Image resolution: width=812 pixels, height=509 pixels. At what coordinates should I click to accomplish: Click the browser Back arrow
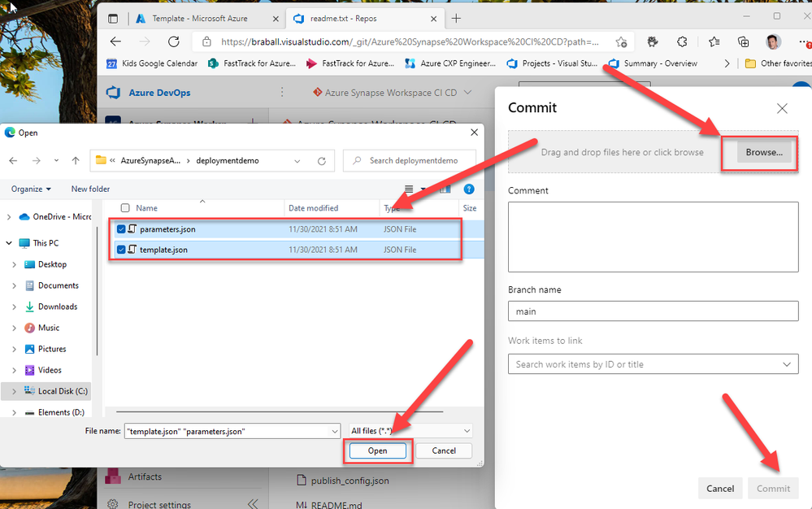[115, 41]
